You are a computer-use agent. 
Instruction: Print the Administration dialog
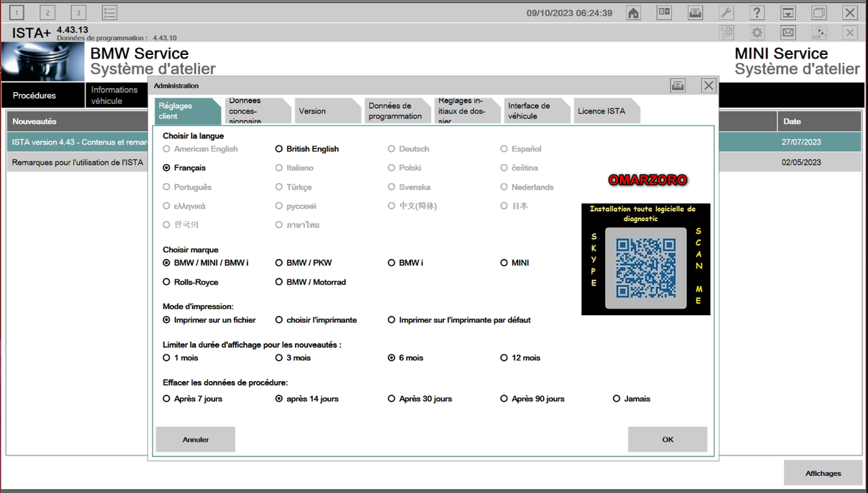(x=677, y=85)
